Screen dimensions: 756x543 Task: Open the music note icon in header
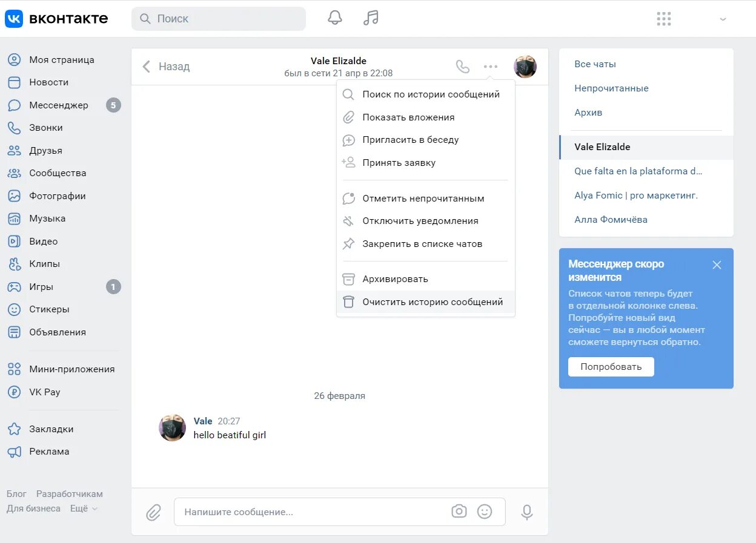(x=371, y=18)
